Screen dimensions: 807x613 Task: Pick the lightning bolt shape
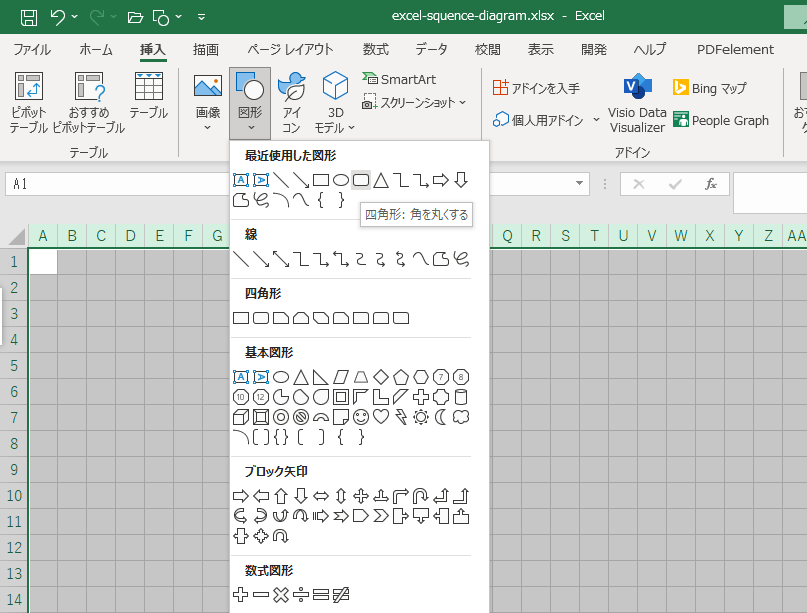point(401,416)
